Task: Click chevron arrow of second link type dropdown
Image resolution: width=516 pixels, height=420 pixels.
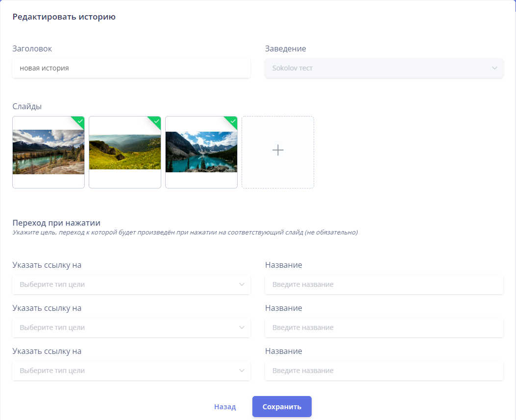Action: point(242,327)
